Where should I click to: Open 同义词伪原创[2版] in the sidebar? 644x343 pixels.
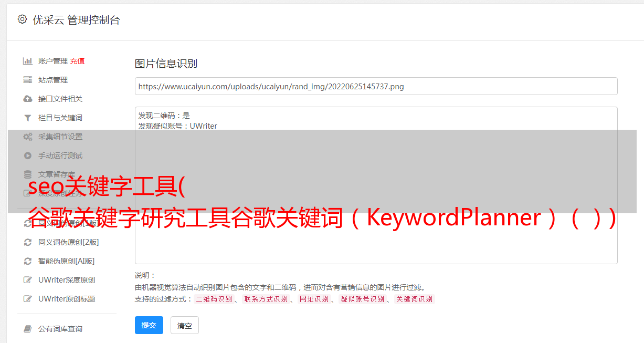pos(69,242)
